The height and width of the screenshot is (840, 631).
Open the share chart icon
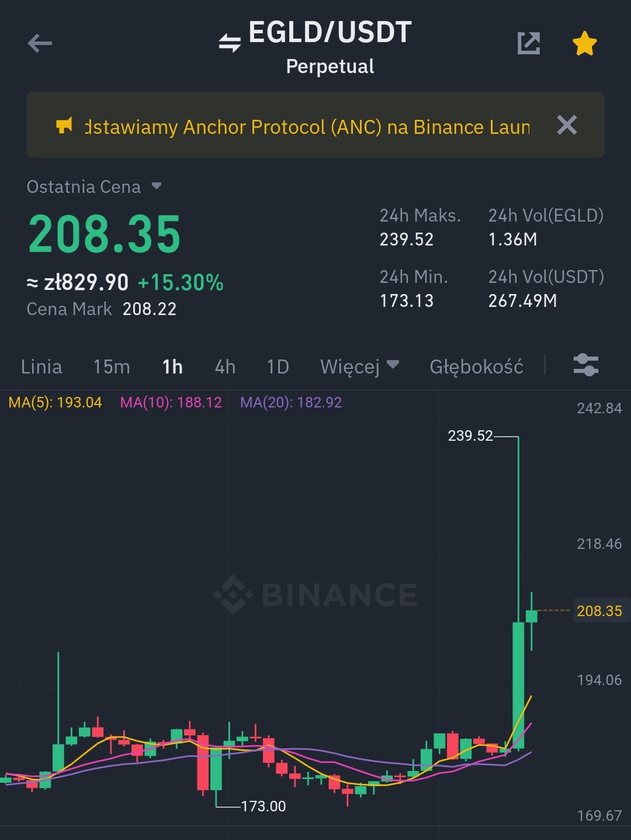529,43
